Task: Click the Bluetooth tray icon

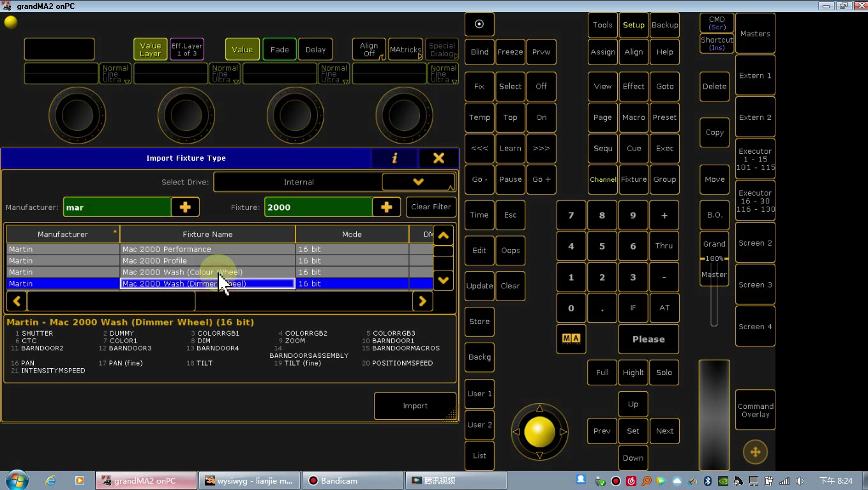Action: (708, 481)
